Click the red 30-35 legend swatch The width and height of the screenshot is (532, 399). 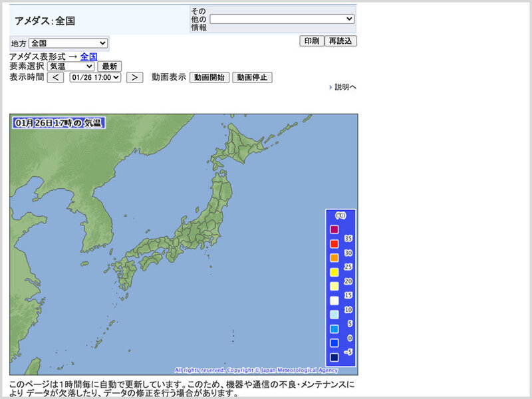point(334,243)
